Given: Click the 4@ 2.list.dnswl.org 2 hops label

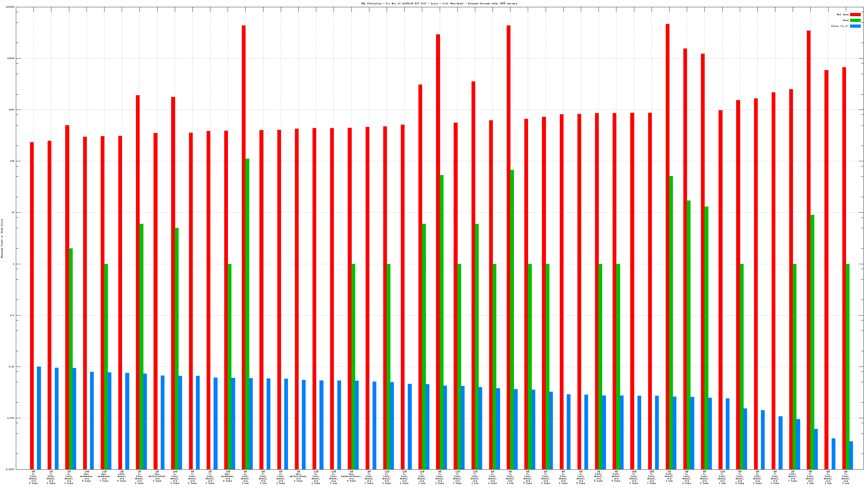Looking at the screenshot, I should 563,478.
